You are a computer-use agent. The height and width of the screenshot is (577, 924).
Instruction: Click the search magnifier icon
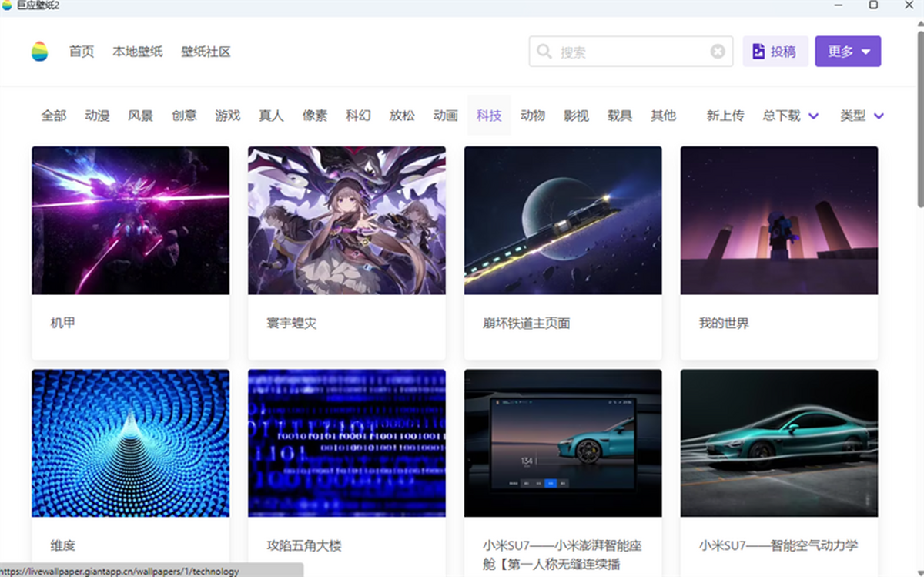click(544, 52)
